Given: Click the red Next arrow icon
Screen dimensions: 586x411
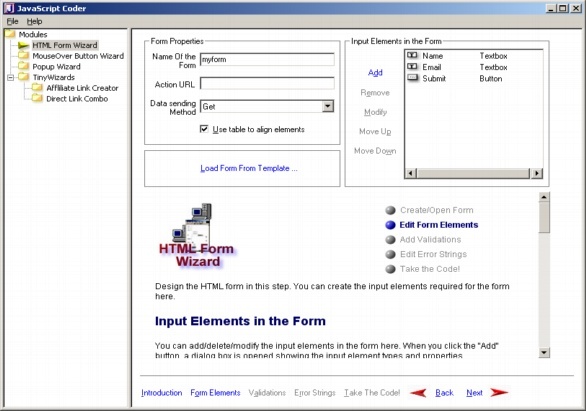Looking at the screenshot, I should click(x=499, y=392).
